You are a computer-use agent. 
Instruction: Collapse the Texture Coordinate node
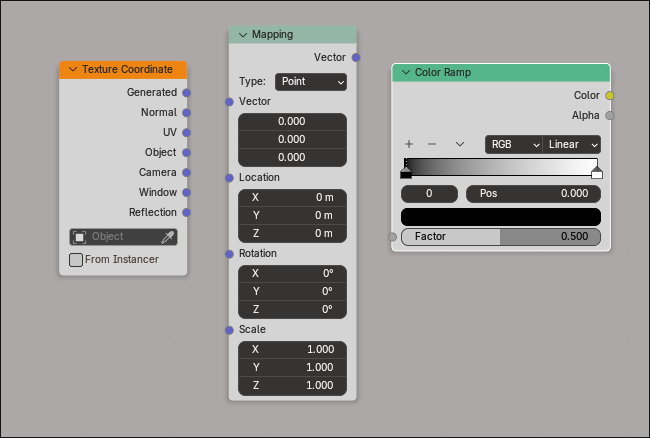pyautogui.click(x=73, y=69)
